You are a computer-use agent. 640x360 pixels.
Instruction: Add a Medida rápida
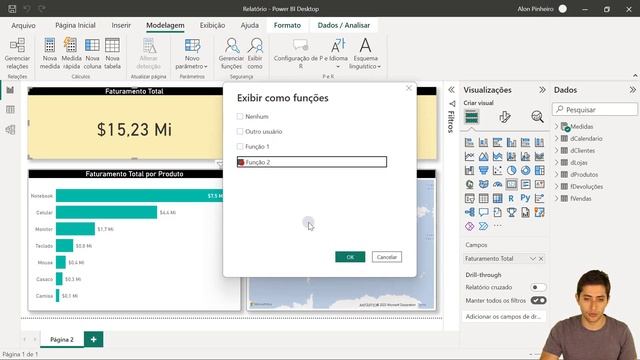(x=71, y=53)
